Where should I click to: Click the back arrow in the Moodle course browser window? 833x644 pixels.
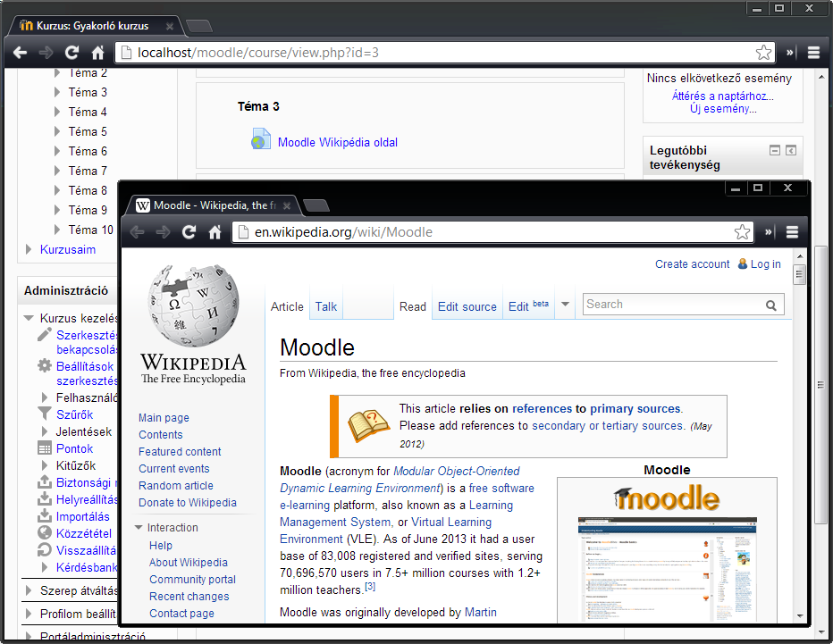21,53
